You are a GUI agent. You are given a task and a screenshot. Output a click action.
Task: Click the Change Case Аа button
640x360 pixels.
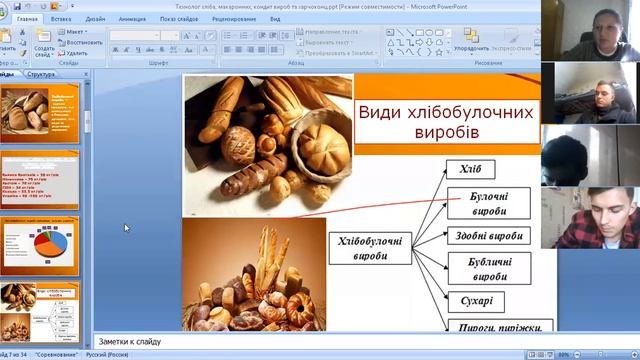(x=188, y=50)
